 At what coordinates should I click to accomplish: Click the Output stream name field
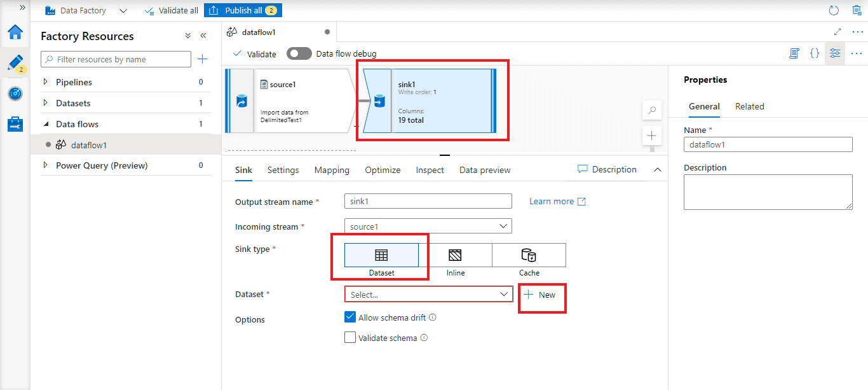click(x=428, y=201)
